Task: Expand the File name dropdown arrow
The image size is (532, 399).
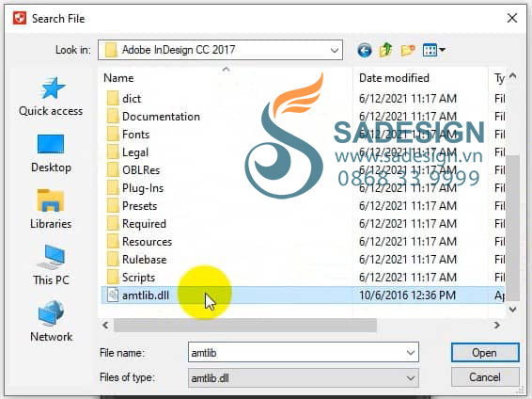Action: [411, 353]
